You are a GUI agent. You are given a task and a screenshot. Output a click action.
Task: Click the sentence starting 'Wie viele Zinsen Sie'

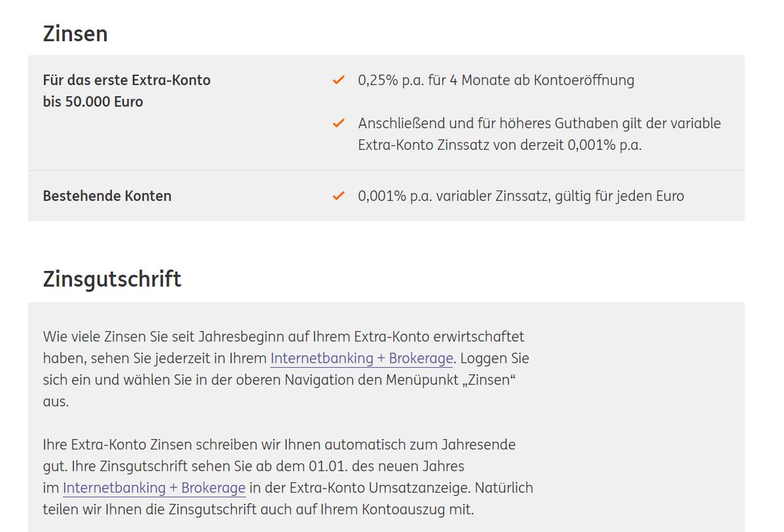(283, 347)
